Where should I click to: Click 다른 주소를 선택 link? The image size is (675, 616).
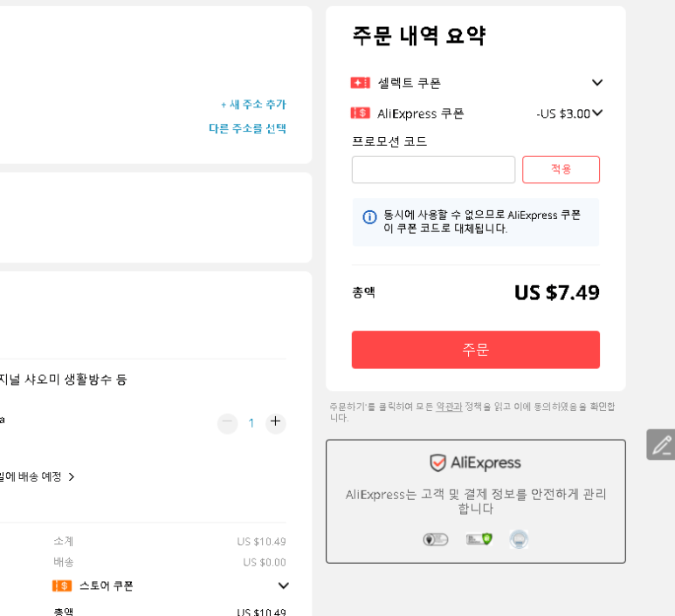pos(247,128)
